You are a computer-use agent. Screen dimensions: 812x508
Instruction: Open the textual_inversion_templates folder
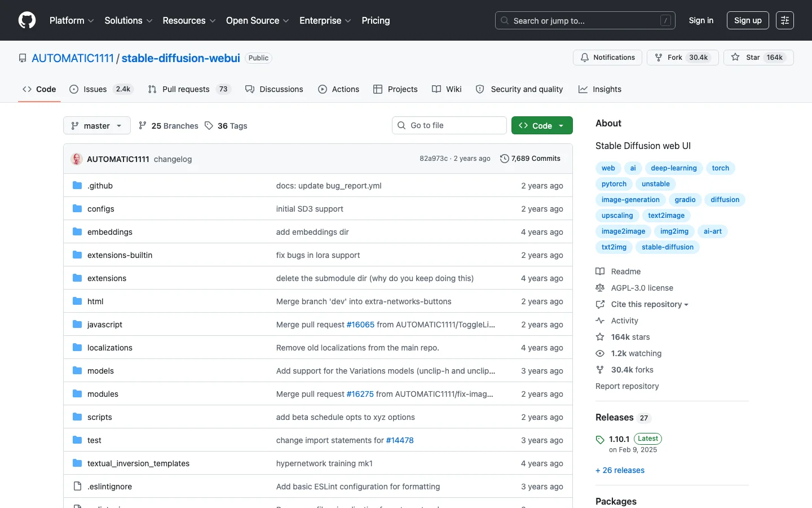(138, 463)
